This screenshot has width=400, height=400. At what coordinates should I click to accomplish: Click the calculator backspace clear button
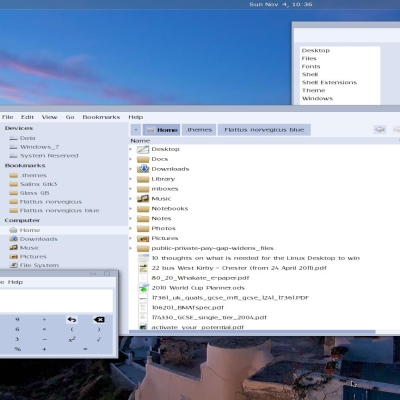(99, 320)
